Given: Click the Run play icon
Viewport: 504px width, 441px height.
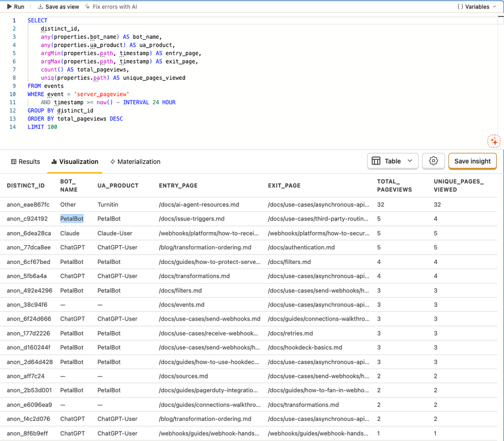Looking at the screenshot, I should point(9,7).
